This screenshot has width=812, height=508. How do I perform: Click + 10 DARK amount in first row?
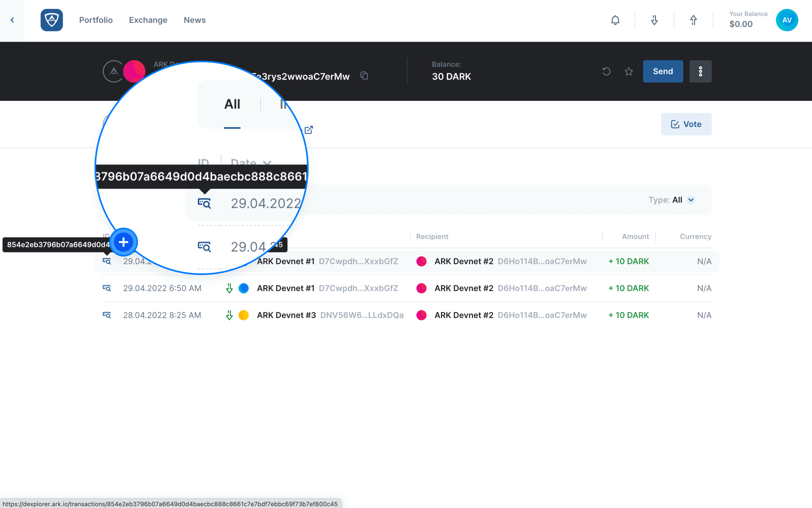click(x=628, y=261)
